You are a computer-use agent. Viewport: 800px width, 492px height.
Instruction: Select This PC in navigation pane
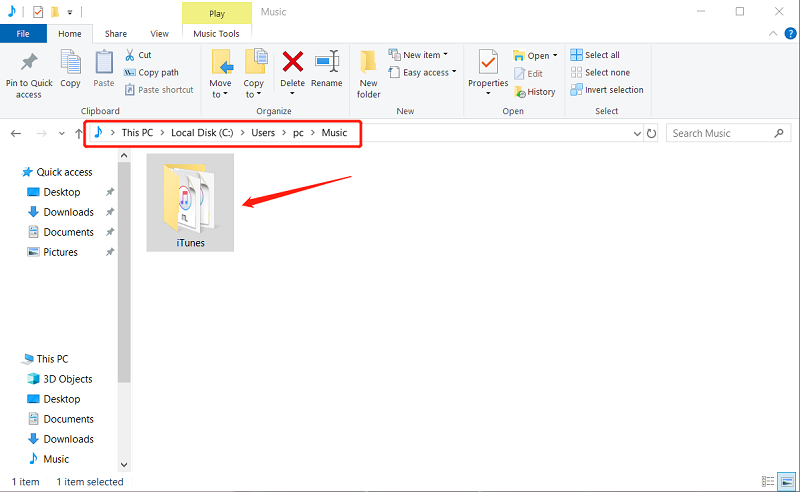45,359
